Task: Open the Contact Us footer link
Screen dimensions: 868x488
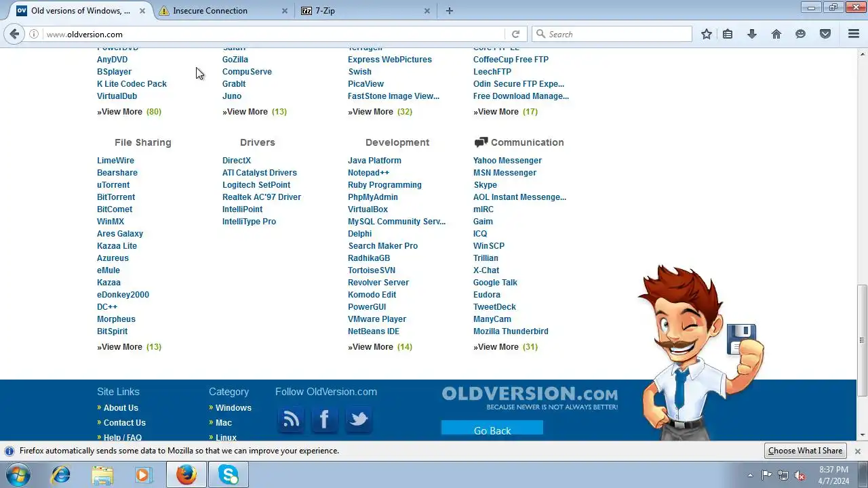Action: point(125,423)
